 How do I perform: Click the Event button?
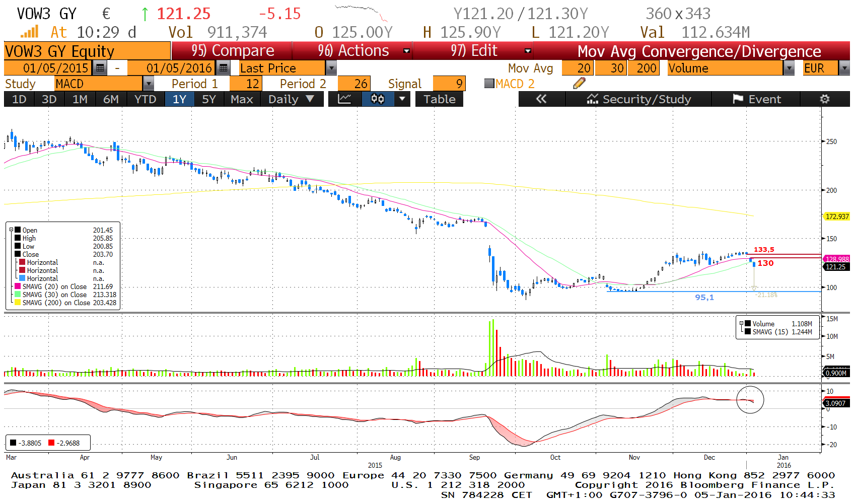(756, 99)
